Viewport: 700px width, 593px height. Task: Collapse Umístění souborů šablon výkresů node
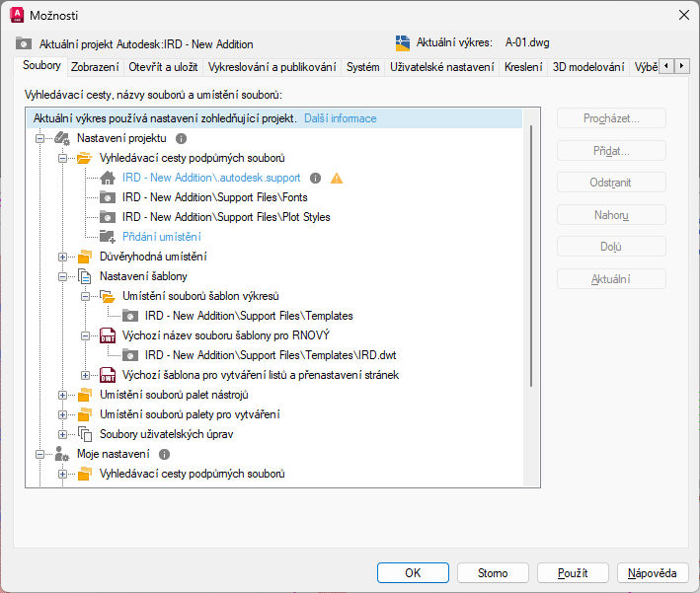point(85,296)
